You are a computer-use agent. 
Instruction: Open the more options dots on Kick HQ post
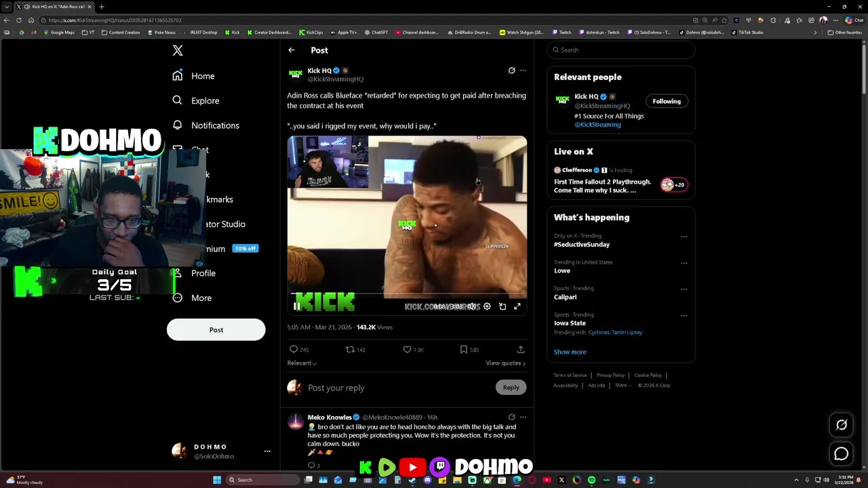coord(523,70)
